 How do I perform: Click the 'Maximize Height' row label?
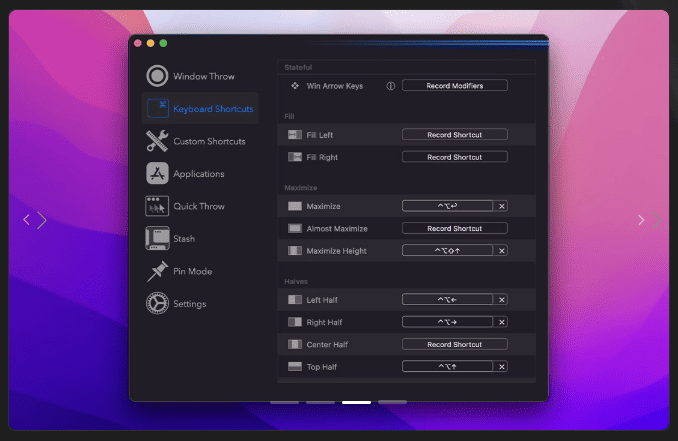click(336, 251)
